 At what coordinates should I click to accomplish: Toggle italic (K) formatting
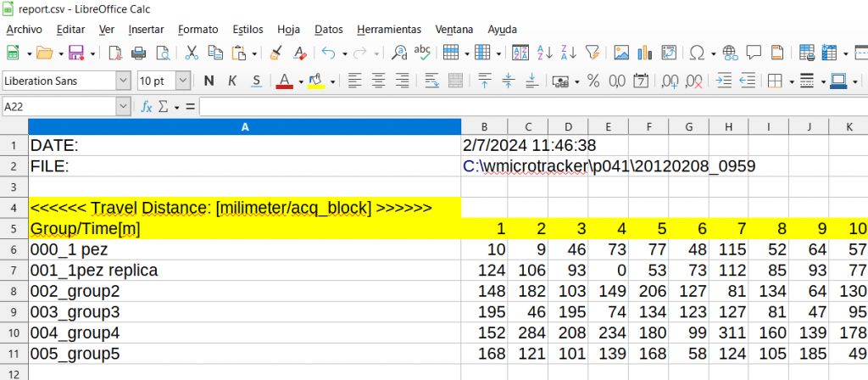click(x=232, y=81)
